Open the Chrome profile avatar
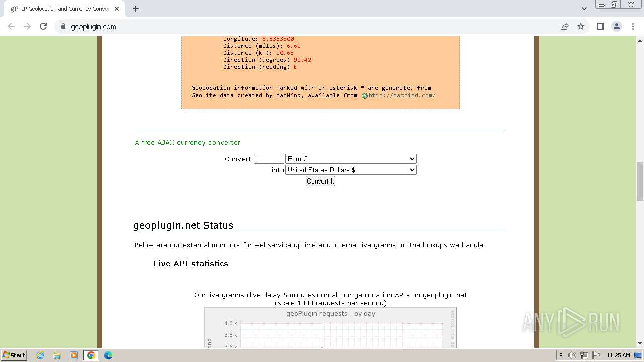Viewport: 644px width, 362px height. (617, 26)
